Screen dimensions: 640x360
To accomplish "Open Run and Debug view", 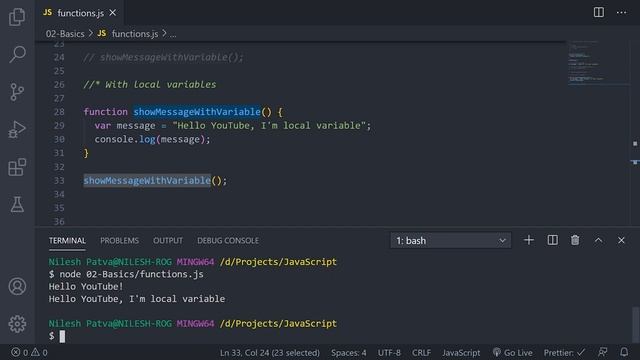I will (x=17, y=129).
